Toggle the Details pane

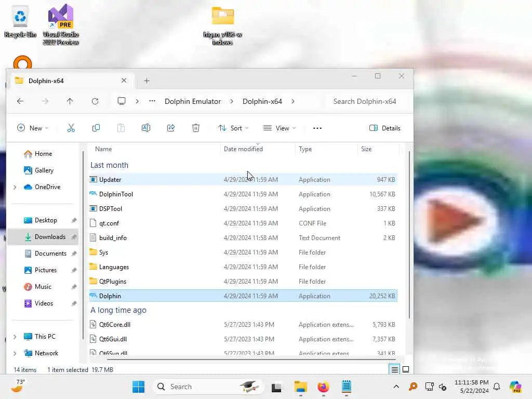click(x=385, y=128)
